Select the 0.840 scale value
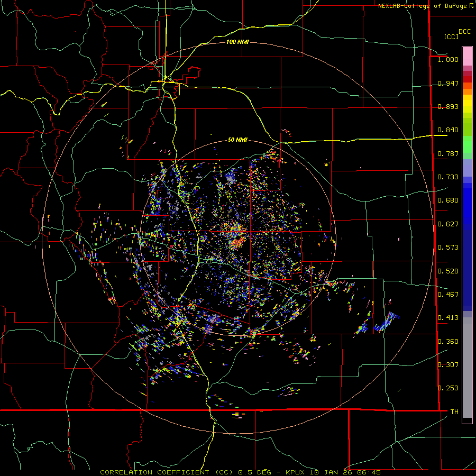The image size is (476, 476). click(448, 130)
